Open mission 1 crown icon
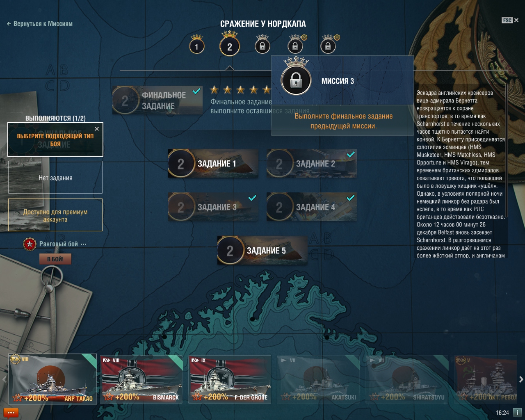The width and height of the screenshot is (525, 420). pos(197,45)
